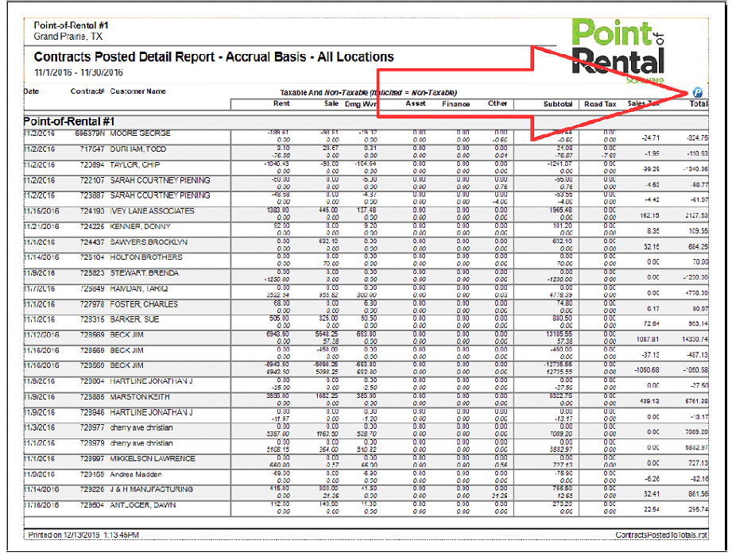Viewport: 732px width, 560px height.
Task: Click contract number 728977 for cherry ave christian
Action: (92, 427)
